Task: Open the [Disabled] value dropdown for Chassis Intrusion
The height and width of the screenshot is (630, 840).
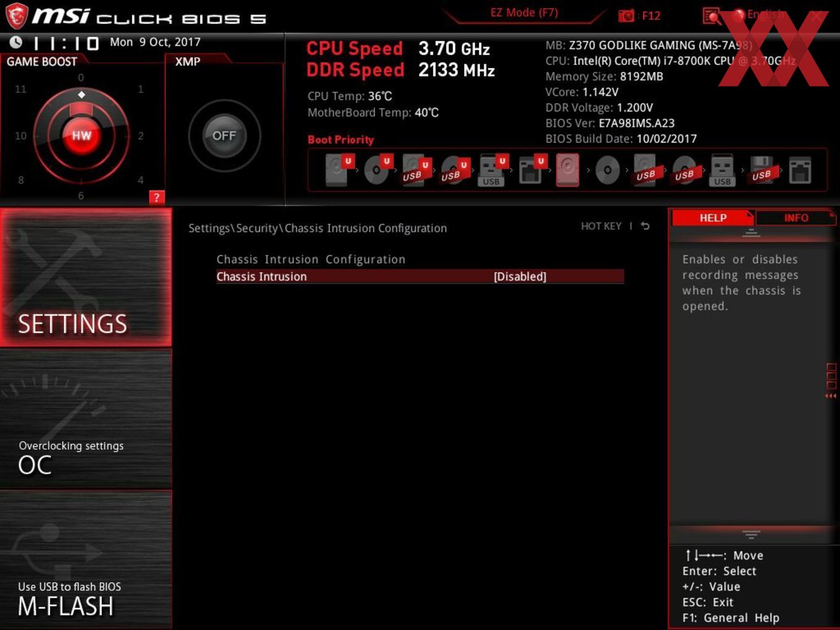Action: click(x=520, y=277)
